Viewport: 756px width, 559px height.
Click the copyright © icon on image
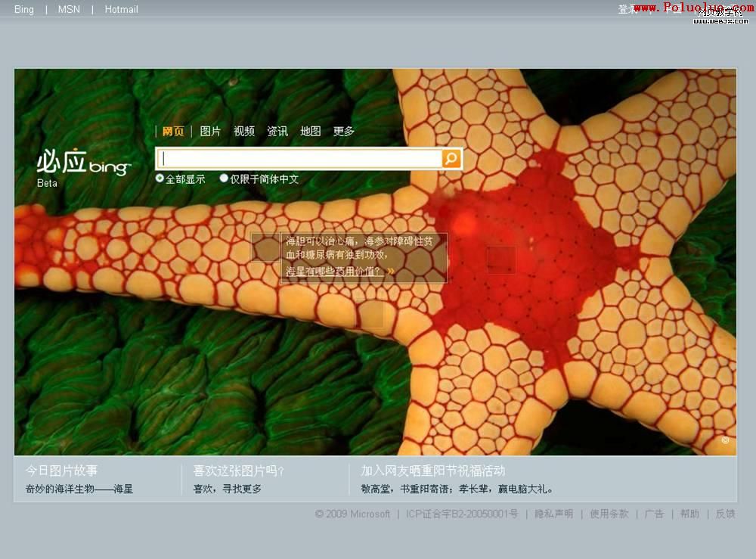coord(725,440)
